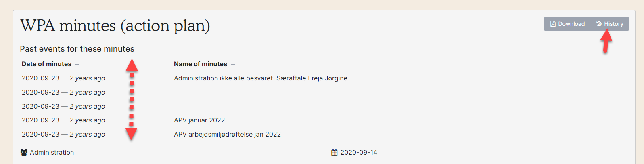
Task: Click the history clock icon
Action: point(599,24)
